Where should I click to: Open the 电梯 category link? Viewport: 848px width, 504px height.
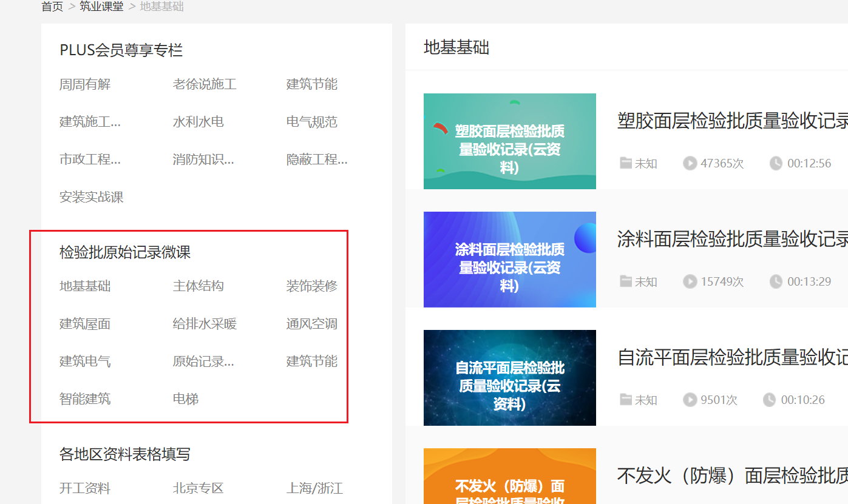click(186, 399)
